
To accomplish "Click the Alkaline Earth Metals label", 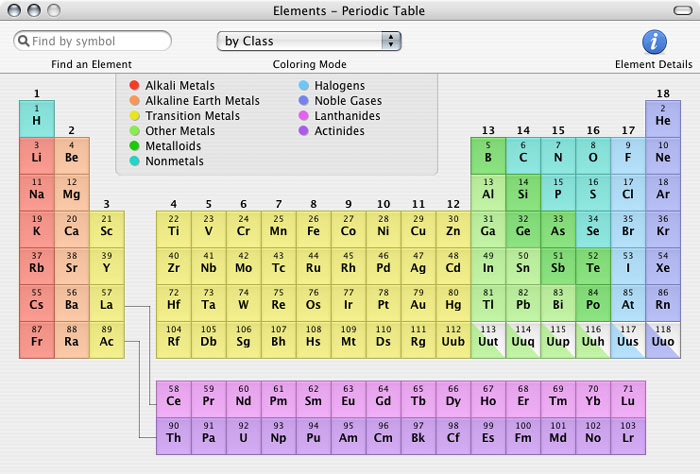I will pos(202,101).
